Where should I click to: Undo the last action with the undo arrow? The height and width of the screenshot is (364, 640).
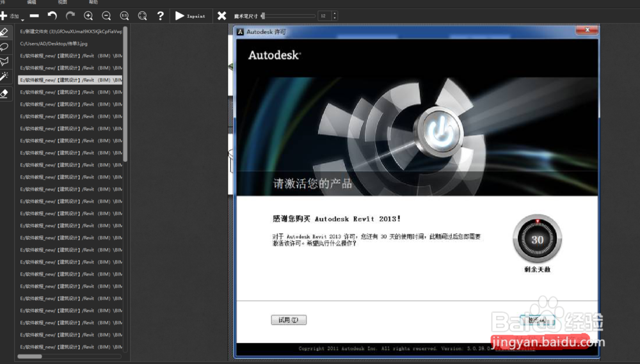click(52, 15)
